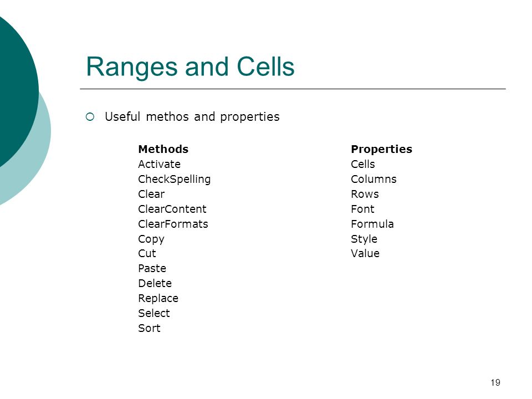The height and width of the screenshot is (399, 532).
Task: Click the Copy method entry
Action: 151,239
